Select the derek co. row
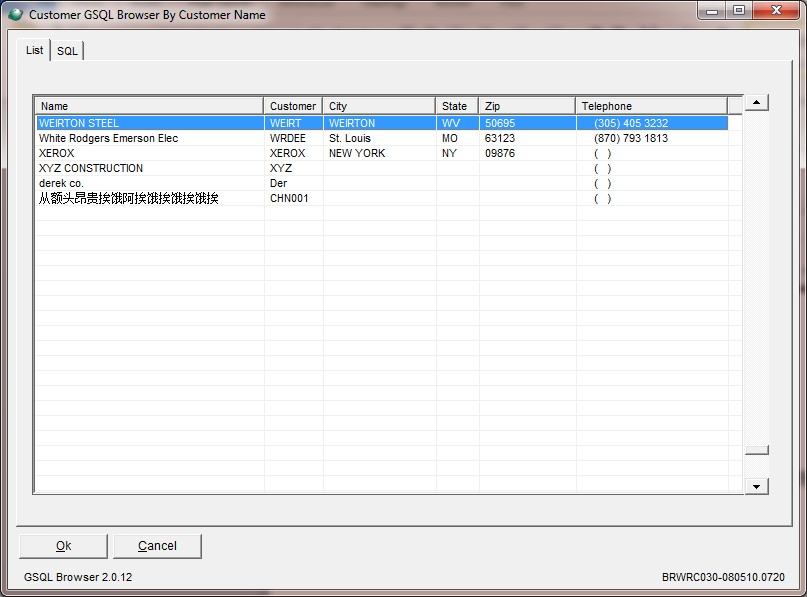The image size is (807, 597). coord(382,183)
